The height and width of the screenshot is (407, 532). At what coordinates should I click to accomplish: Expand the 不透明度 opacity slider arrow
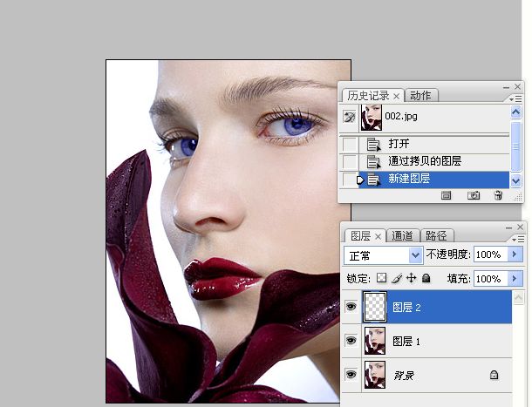pyautogui.click(x=515, y=254)
